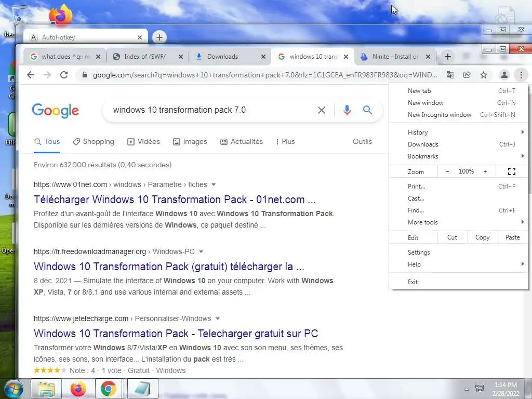Click Exit in the Chrome menu

coord(458,282)
